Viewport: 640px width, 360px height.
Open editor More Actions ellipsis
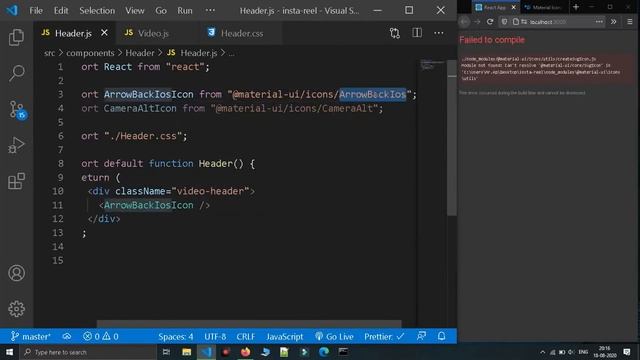(439, 33)
